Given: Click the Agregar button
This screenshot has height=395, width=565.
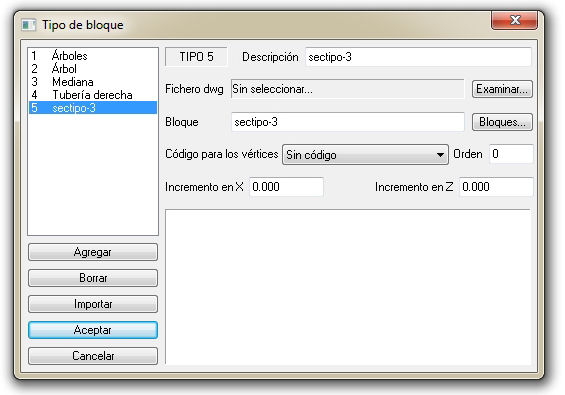Looking at the screenshot, I should click(93, 252).
